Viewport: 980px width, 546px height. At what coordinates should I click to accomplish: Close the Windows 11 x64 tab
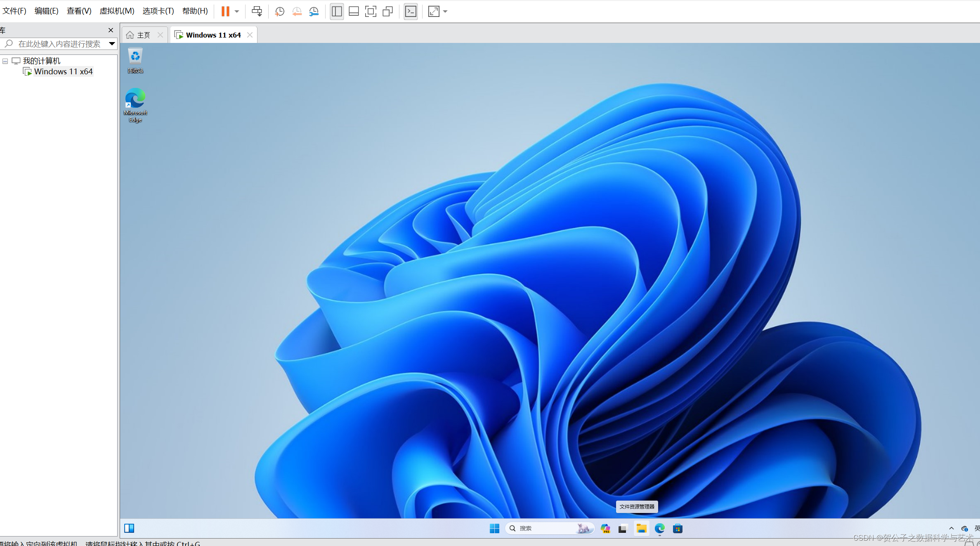(250, 35)
